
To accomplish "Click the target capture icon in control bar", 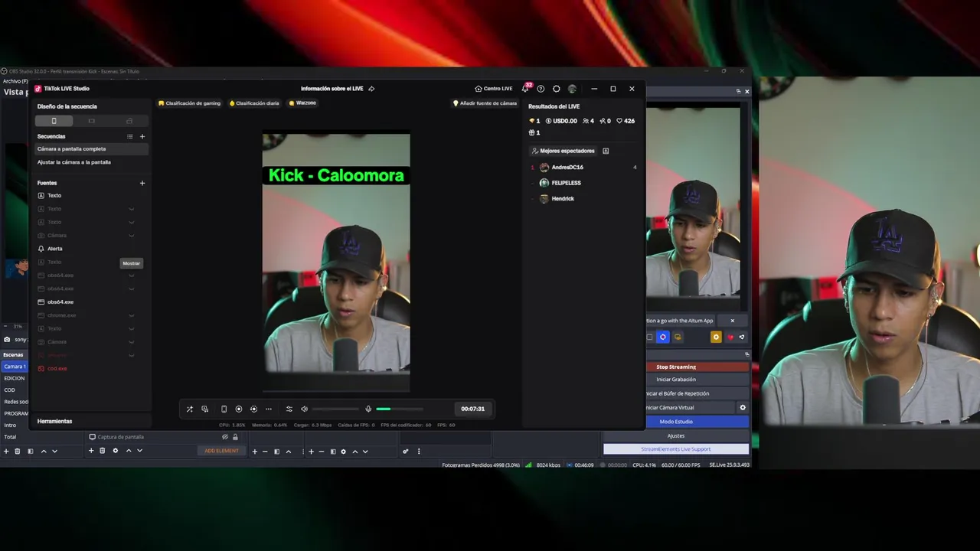I will (253, 409).
